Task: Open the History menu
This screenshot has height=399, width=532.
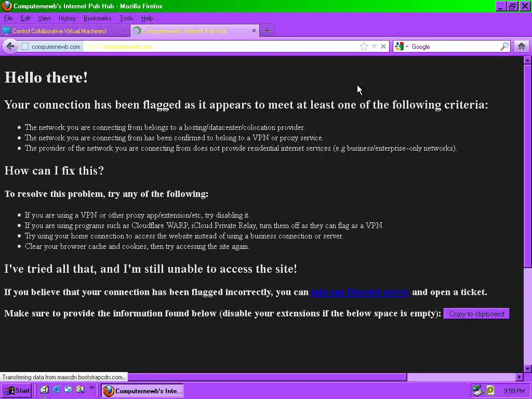Action: pos(67,18)
